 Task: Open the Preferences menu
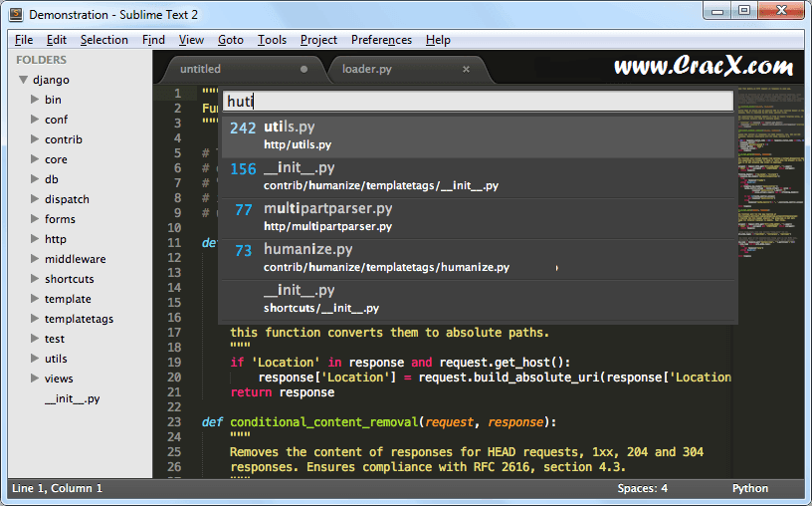click(381, 40)
